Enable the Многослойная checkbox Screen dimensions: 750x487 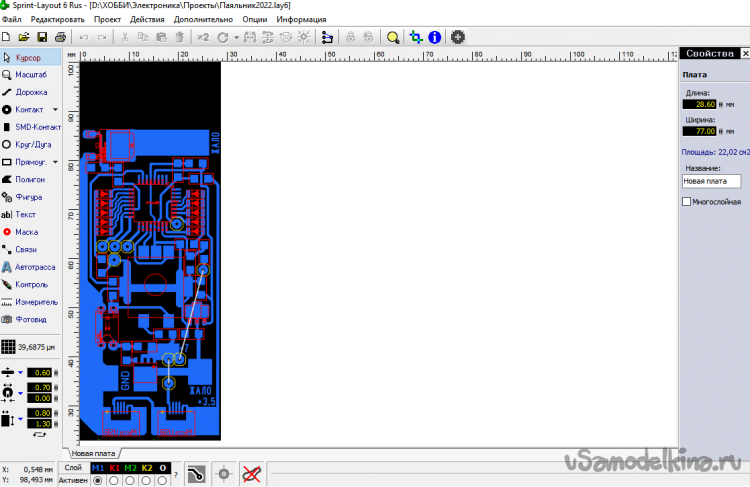tap(686, 201)
